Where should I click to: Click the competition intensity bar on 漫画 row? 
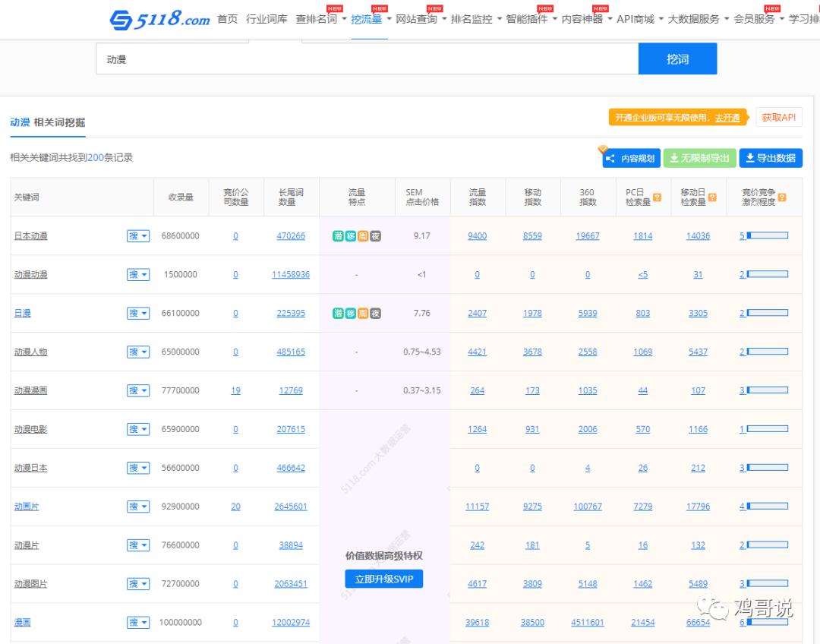pos(769,622)
